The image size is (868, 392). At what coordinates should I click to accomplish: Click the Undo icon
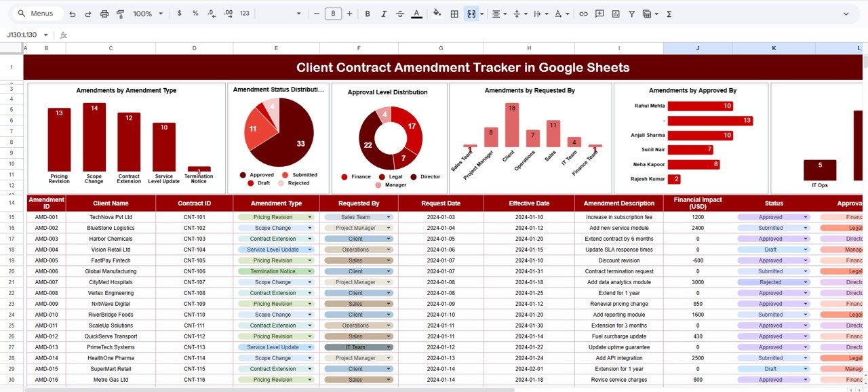[73, 13]
